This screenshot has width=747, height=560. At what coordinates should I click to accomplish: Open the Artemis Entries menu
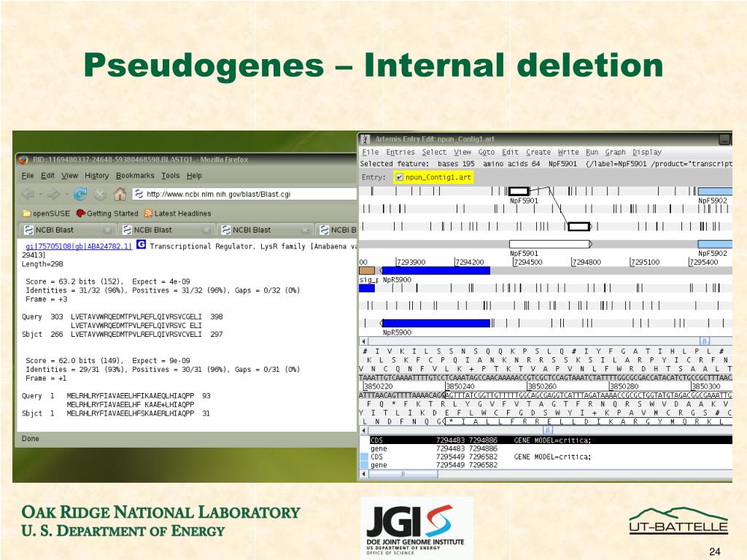400,152
